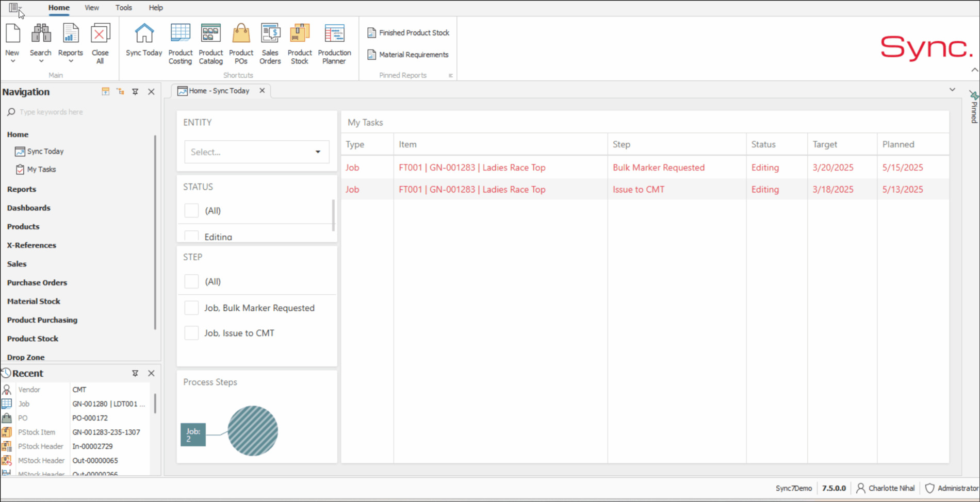Open the ENTITY Select dropdown
Viewport: 980px width, 502px height.
pos(257,152)
